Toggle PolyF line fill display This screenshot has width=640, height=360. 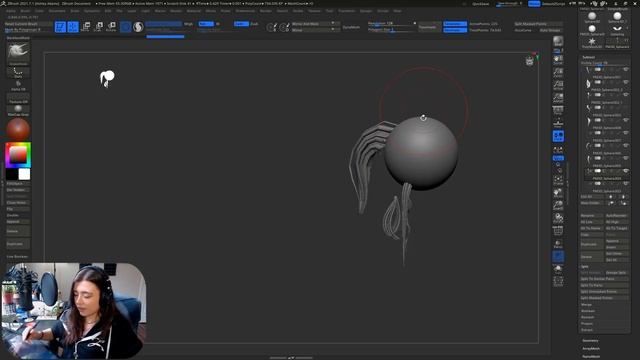tap(558, 231)
